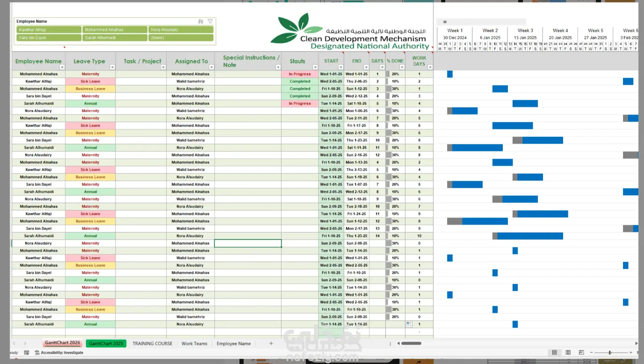Screen dimensions: 644x364
Task: Switch to GanttChart 2025 sheet tab
Action: click(106, 343)
